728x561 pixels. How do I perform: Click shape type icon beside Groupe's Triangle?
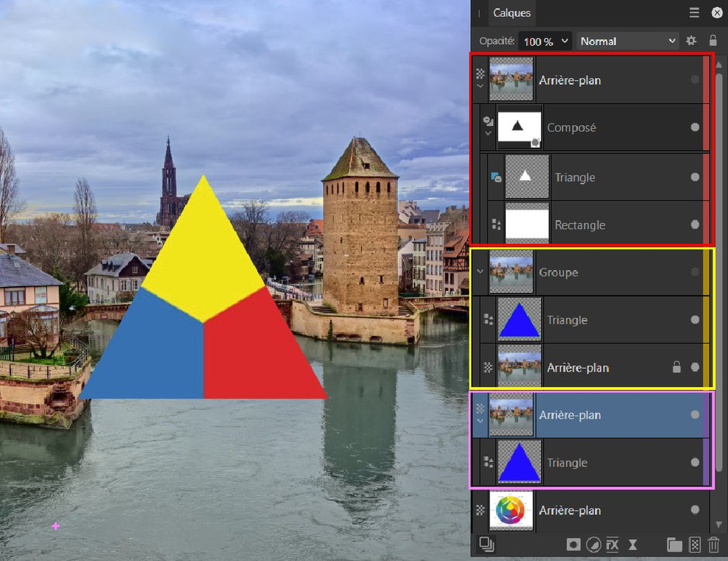(488, 319)
